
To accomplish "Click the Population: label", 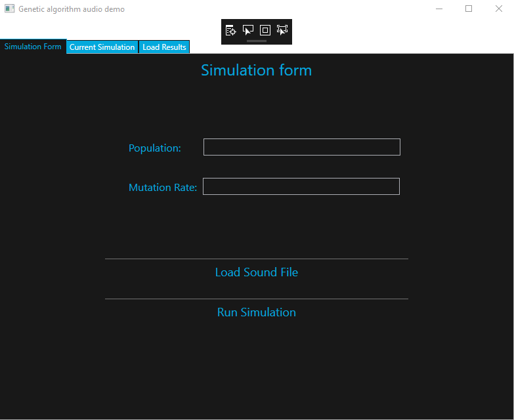I will 155,148.
